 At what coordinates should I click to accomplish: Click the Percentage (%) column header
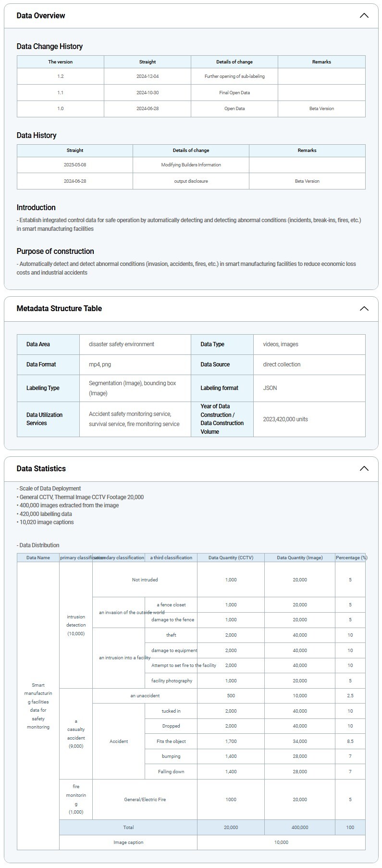[350, 557]
